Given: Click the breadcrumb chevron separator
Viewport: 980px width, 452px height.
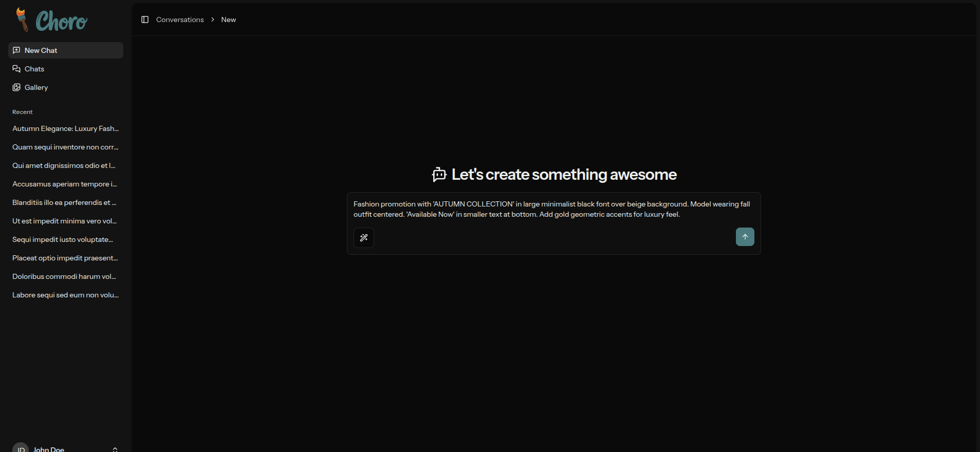Looking at the screenshot, I should [213, 20].
